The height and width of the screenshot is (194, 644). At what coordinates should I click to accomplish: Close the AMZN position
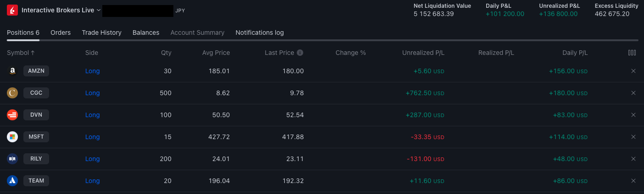[633, 71]
